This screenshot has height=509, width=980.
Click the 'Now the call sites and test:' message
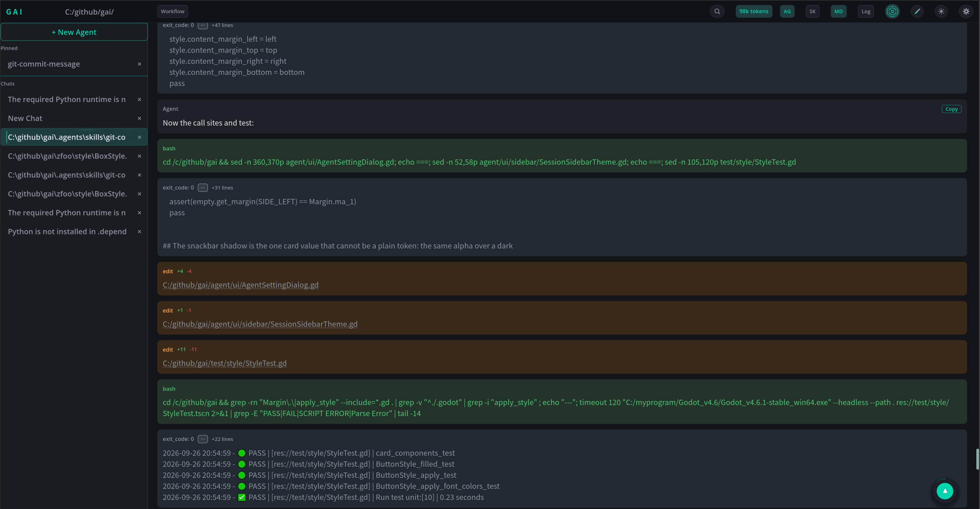click(208, 123)
